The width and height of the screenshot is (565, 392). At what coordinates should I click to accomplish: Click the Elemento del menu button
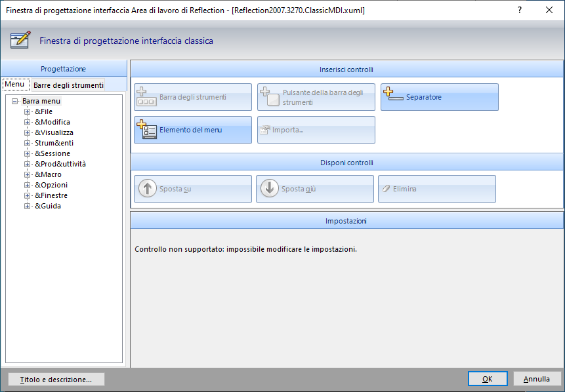pyautogui.click(x=193, y=130)
